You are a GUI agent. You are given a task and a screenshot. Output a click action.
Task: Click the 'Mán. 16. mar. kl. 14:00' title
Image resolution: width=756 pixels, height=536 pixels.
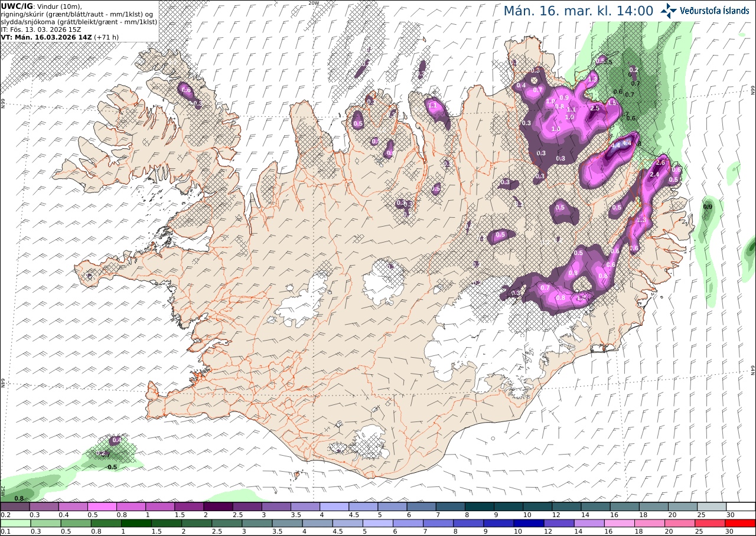point(578,11)
